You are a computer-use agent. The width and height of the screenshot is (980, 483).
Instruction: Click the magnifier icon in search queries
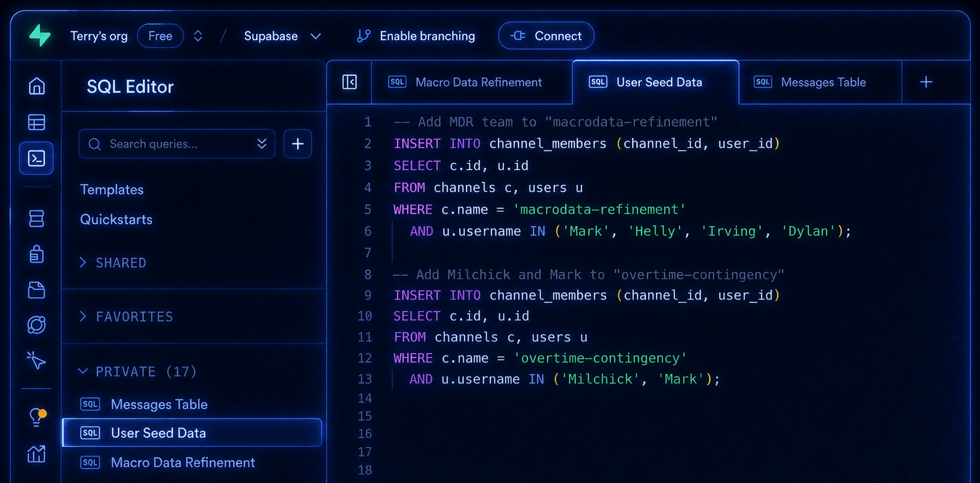(95, 144)
